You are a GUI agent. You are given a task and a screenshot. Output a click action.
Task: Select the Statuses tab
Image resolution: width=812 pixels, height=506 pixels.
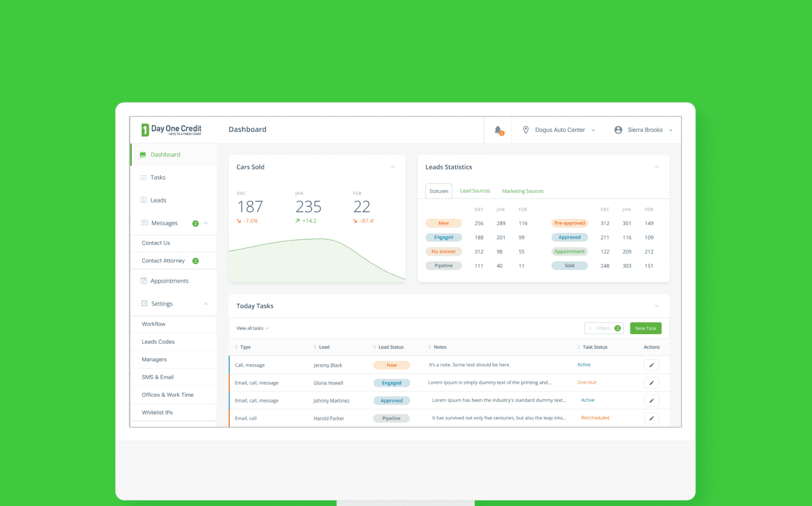pos(439,191)
